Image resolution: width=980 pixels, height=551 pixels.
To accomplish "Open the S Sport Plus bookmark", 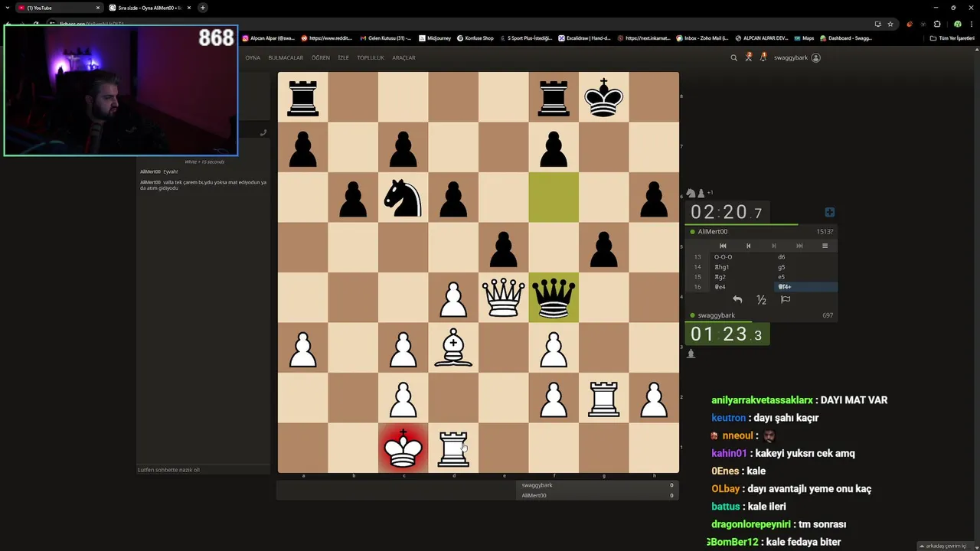I will pos(525,37).
